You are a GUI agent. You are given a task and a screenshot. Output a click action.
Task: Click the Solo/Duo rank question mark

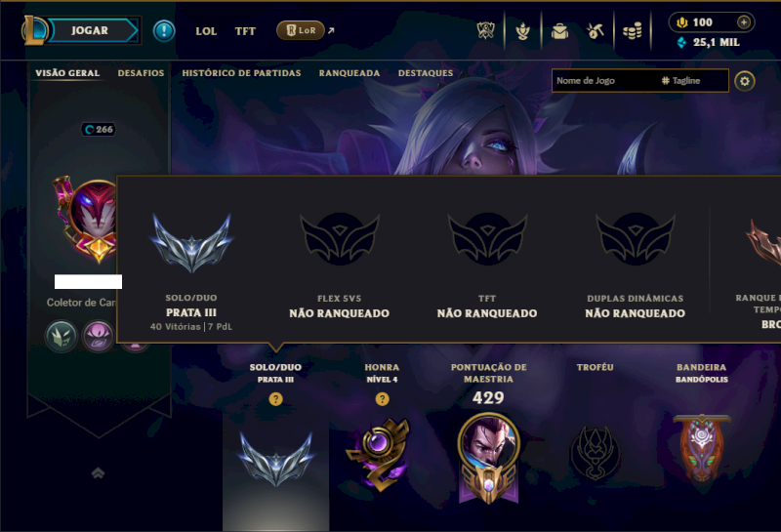[x=275, y=399]
